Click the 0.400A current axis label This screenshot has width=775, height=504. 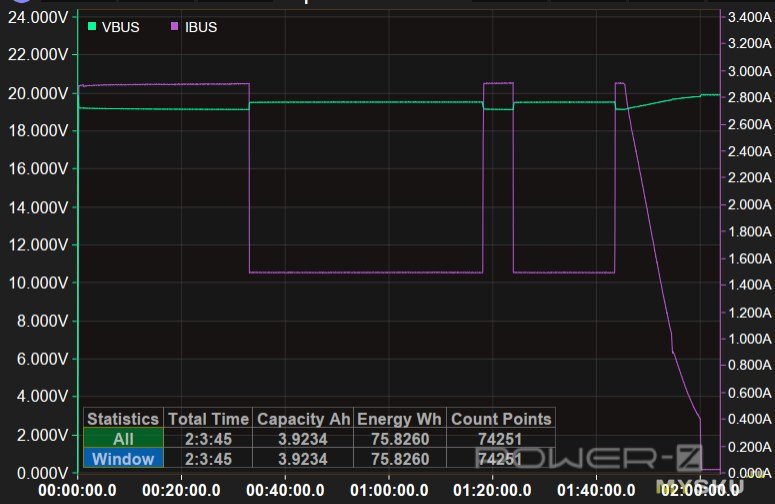[x=750, y=419]
